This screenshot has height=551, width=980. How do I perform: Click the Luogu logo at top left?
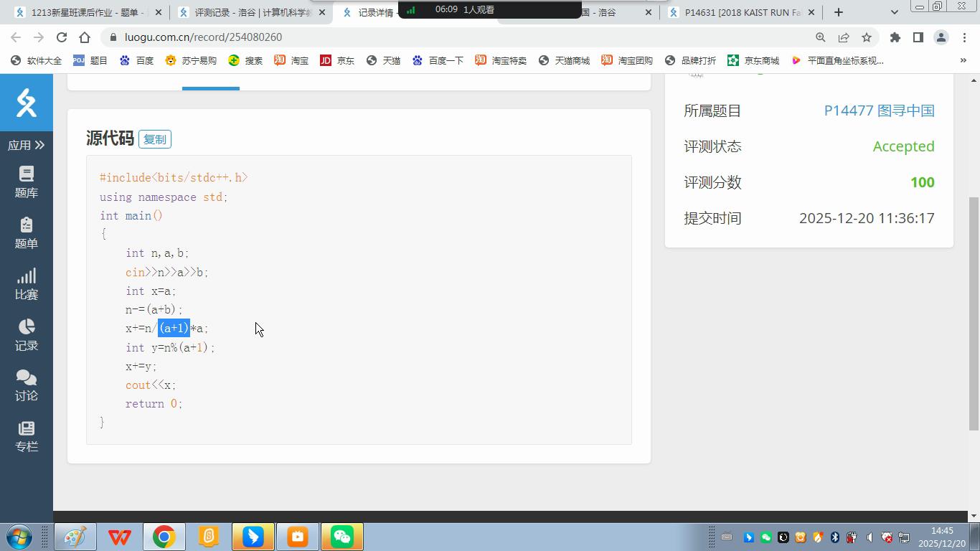(27, 103)
